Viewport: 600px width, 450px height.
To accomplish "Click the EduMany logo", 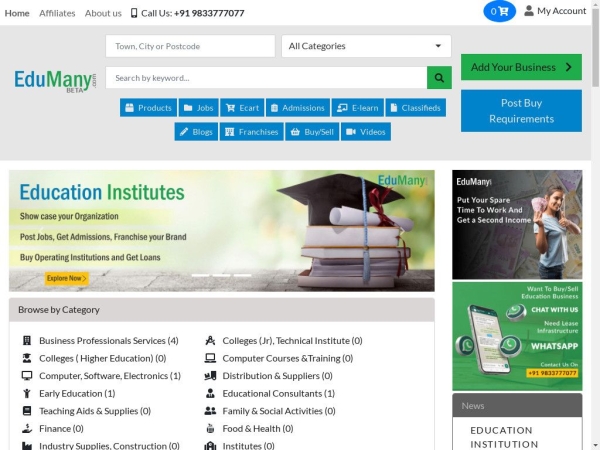I will pyautogui.click(x=55, y=81).
